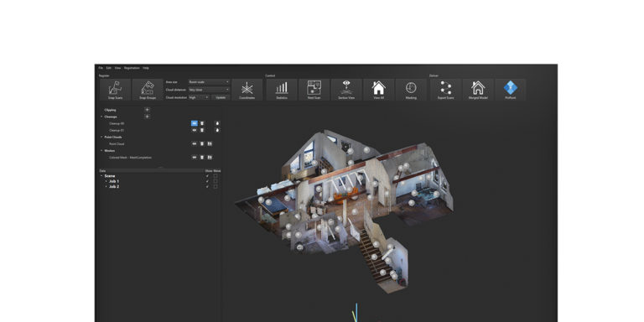The width and height of the screenshot is (644, 322).
Task: Select the Point Cloud entry
Action: point(117,143)
